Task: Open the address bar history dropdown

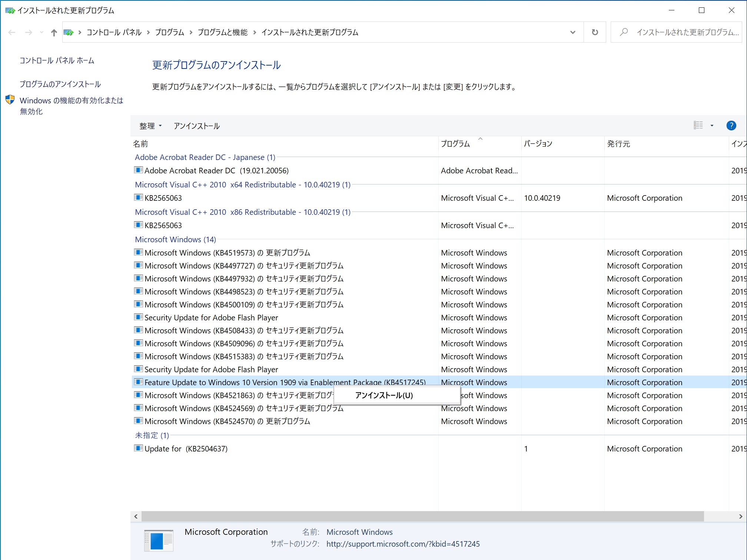Action: 573,33
